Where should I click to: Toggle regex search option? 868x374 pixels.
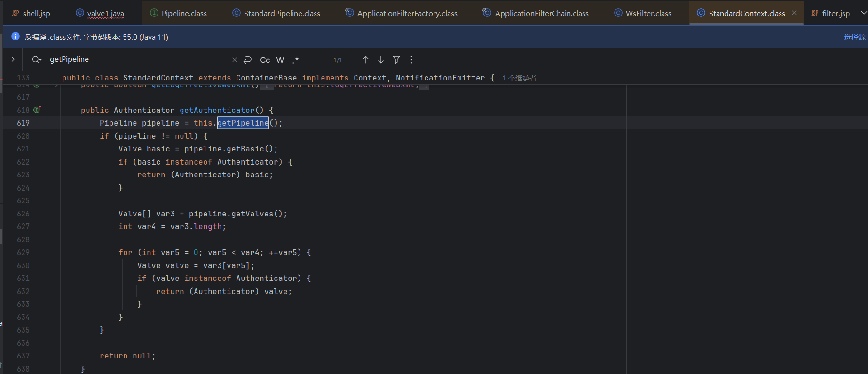click(295, 60)
